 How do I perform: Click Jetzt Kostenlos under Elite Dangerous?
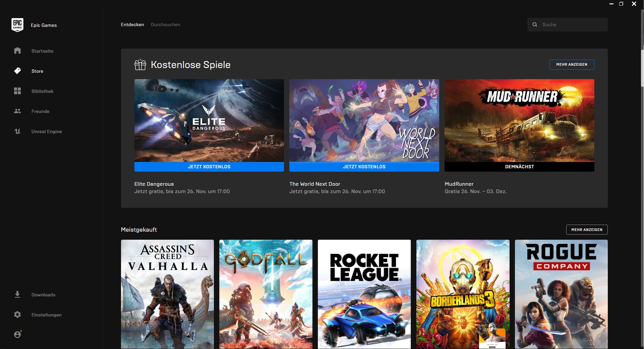(209, 167)
